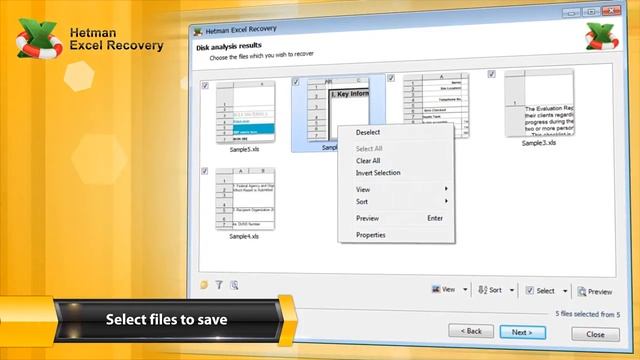This screenshot has height=360, width=640.
Task: Click the 'Disk analysis results' heading
Action: pyautogui.click(x=229, y=47)
